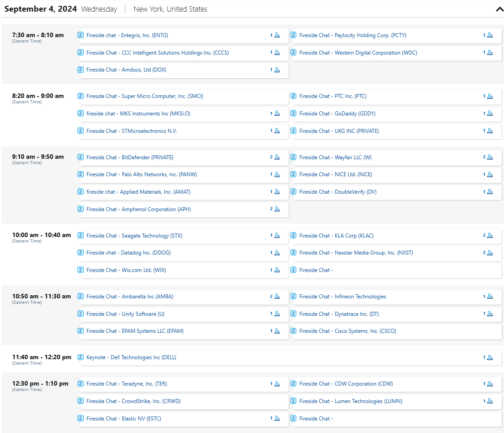The image size is (504, 433).
Task: Open Fireside Chat - Ambarella Inc (AMBA)
Action: [x=129, y=297]
